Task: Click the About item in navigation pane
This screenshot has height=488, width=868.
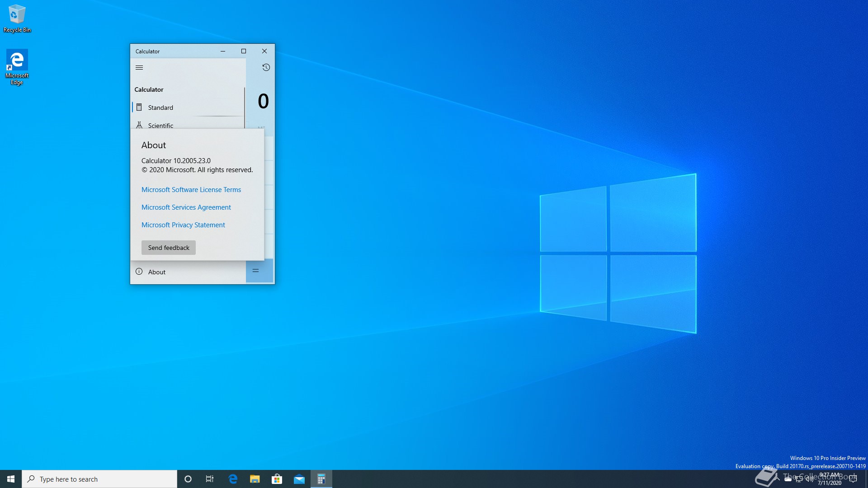Action: pyautogui.click(x=188, y=272)
